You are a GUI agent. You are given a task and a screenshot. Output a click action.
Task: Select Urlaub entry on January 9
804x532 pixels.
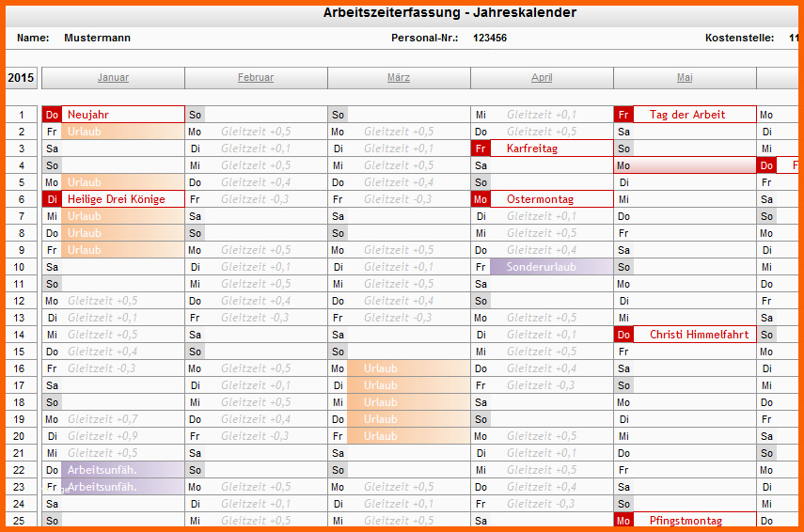tap(122, 250)
